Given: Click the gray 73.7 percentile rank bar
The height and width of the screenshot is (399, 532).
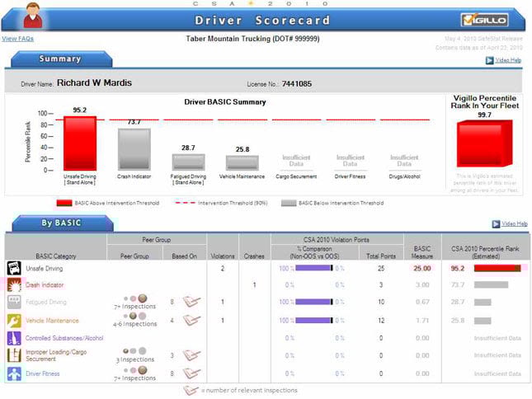Looking at the screenshot, I should pos(492,284).
